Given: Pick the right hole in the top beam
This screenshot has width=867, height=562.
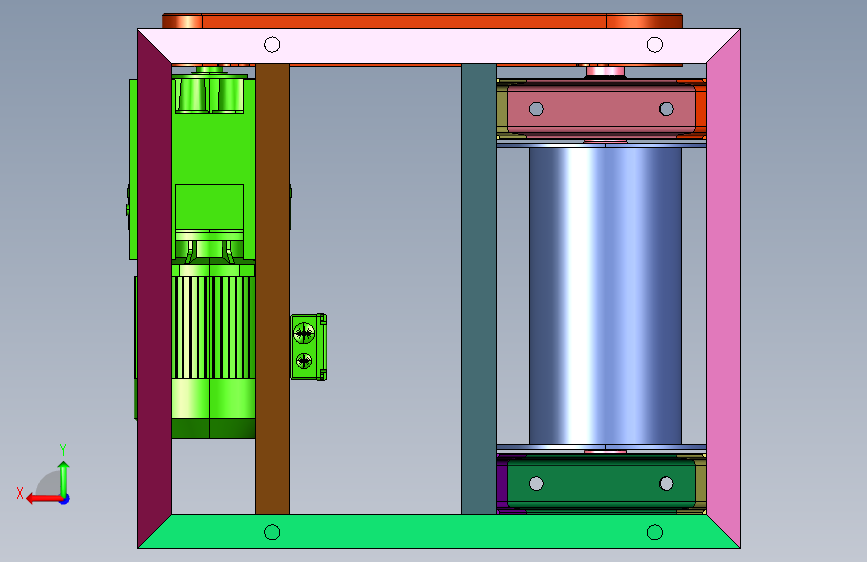Looking at the screenshot, I should click(655, 44).
